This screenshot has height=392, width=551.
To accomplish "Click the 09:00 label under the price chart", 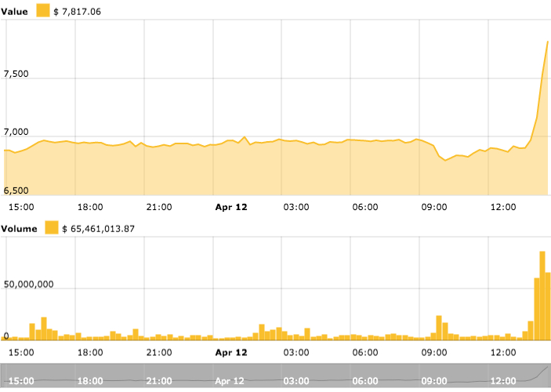I will point(434,207).
